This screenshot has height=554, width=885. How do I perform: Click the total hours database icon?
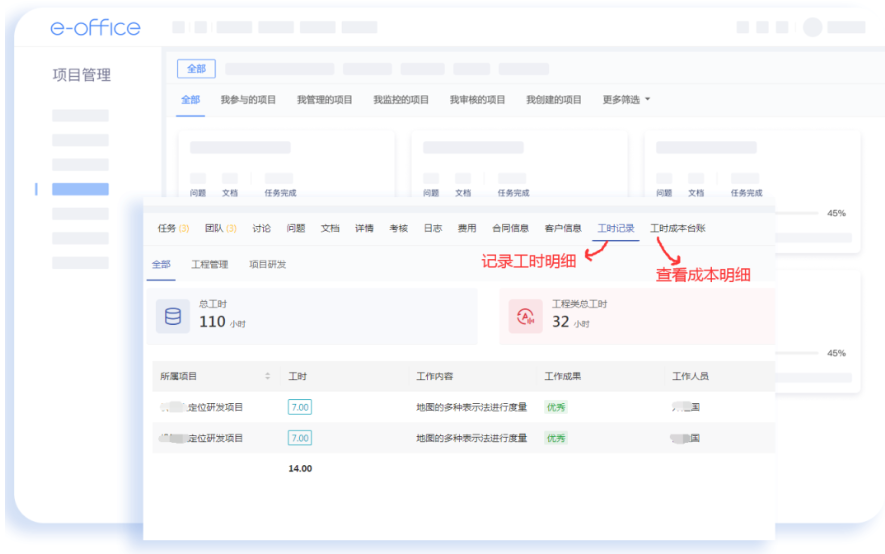click(173, 316)
